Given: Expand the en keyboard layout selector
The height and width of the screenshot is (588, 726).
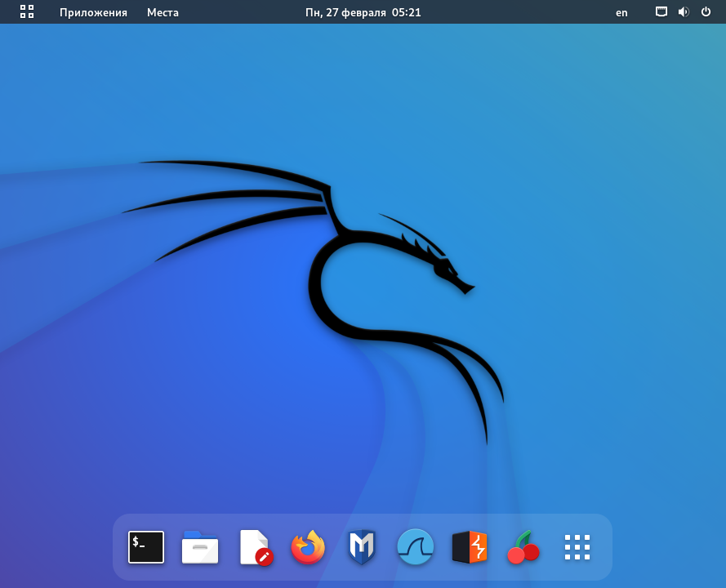Looking at the screenshot, I should (x=621, y=12).
